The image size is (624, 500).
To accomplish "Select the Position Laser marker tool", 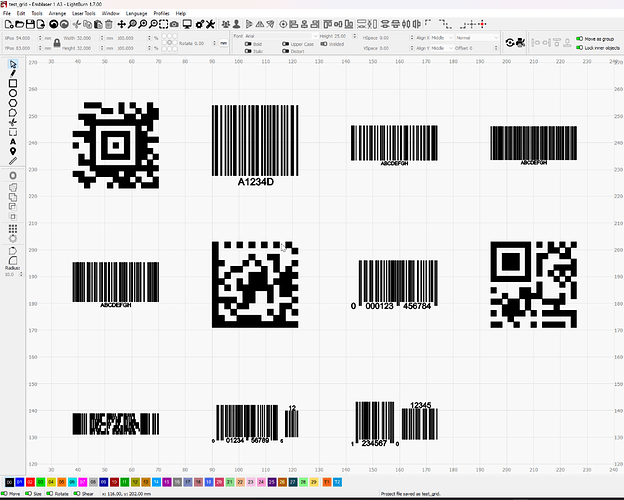I will coord(13,151).
